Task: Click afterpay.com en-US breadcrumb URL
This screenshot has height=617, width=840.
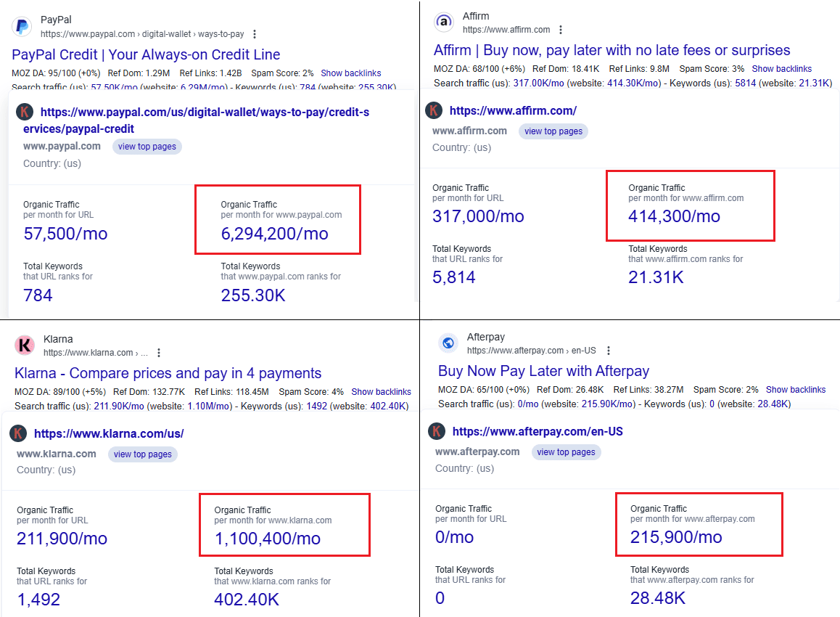Action: click(532, 351)
